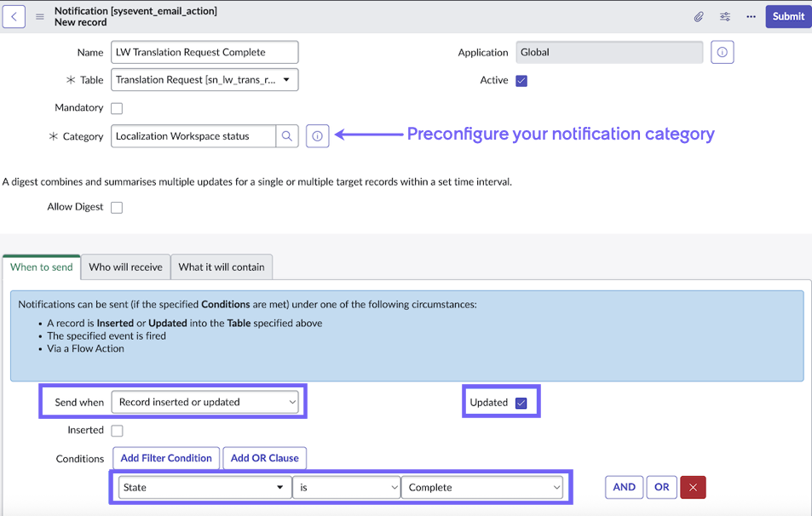Open the form context hamburger menu
The width and height of the screenshot is (812, 516).
pos(40,16)
